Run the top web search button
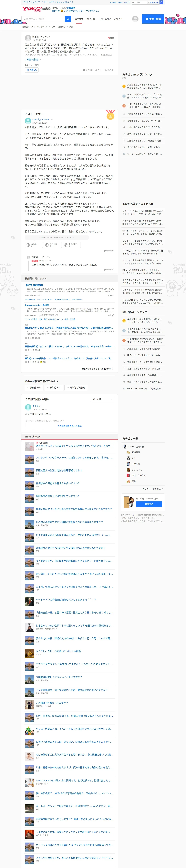The height and width of the screenshot is (868, 186). 161,2
